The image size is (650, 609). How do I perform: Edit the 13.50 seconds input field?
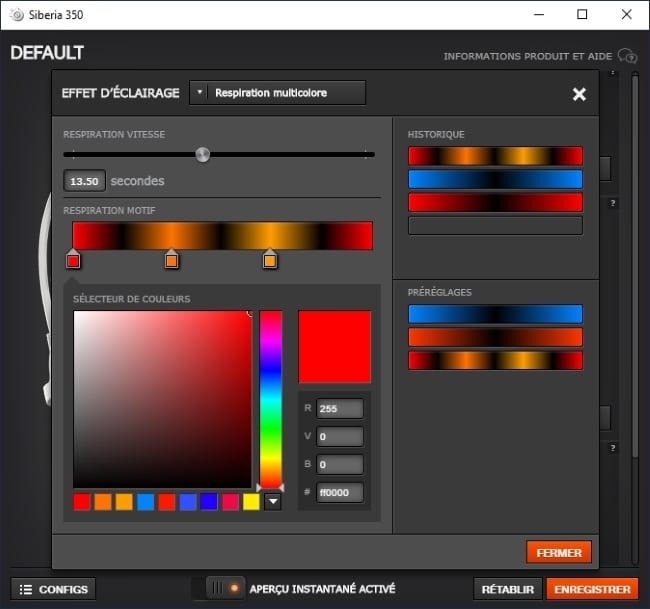84,181
